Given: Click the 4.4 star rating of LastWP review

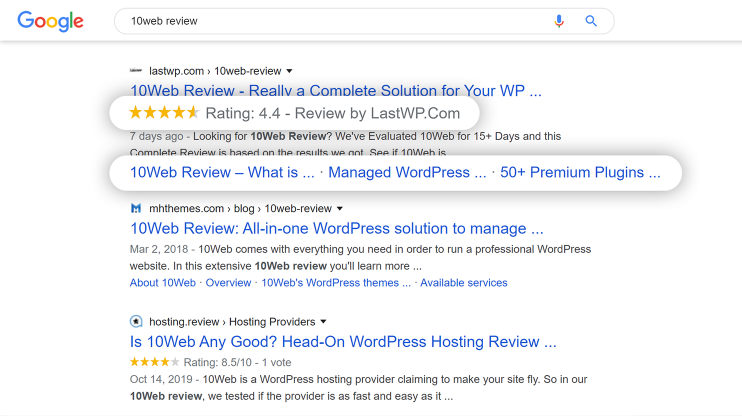Looking at the screenshot, I should tap(164, 113).
